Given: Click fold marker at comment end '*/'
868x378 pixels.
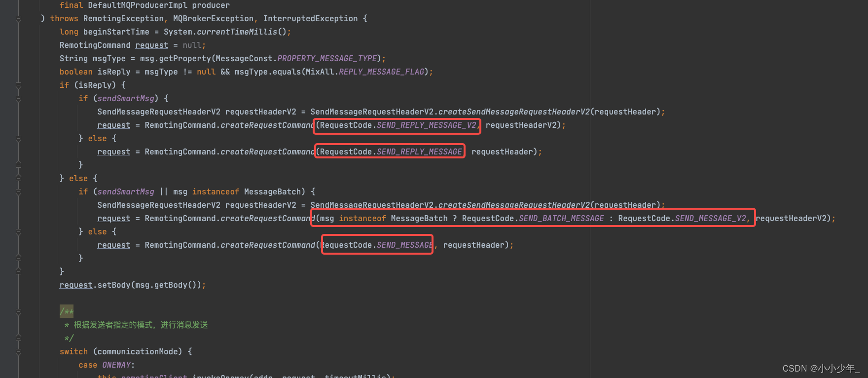Looking at the screenshot, I should pyautogui.click(x=18, y=338).
